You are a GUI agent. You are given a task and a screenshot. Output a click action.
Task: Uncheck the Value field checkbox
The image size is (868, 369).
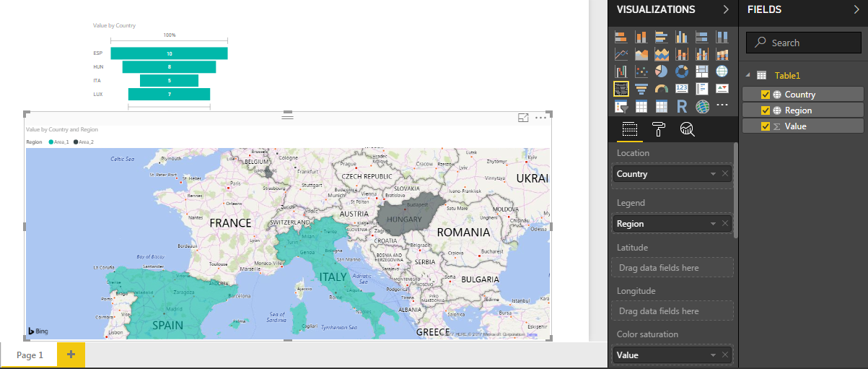pos(766,126)
